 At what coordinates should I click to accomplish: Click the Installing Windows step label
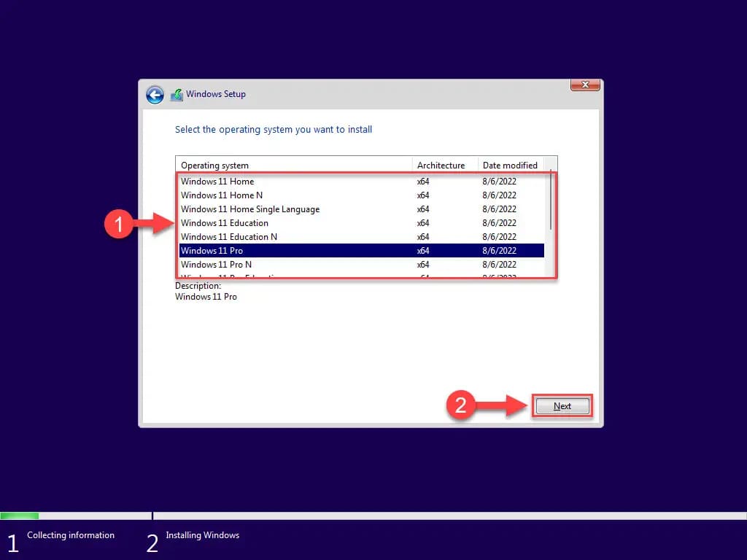202,535
